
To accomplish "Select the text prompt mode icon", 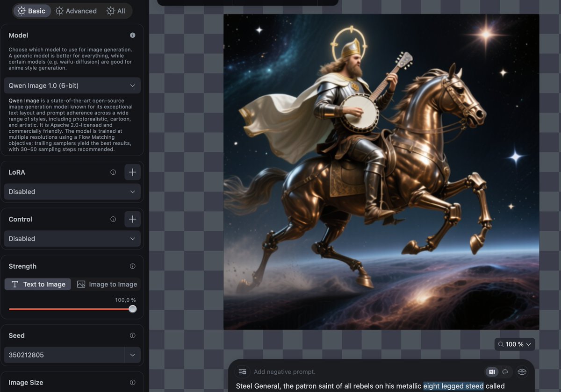I will click(x=492, y=372).
